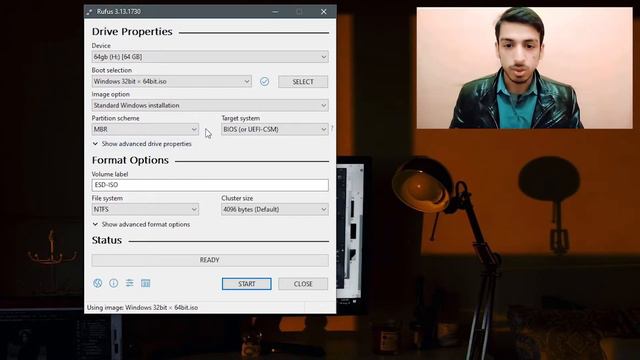Click the Drive Properties heading

point(132,32)
